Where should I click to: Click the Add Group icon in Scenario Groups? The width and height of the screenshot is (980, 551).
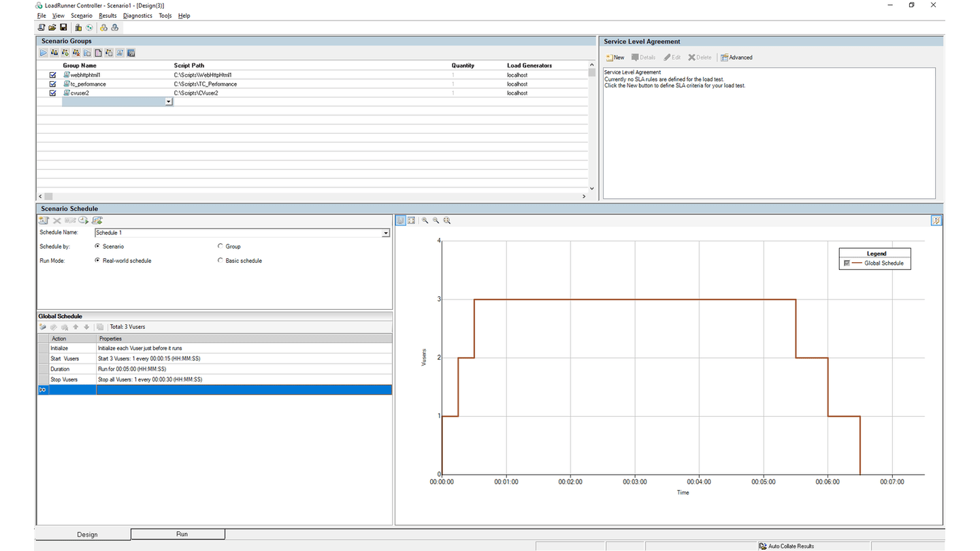coord(65,52)
